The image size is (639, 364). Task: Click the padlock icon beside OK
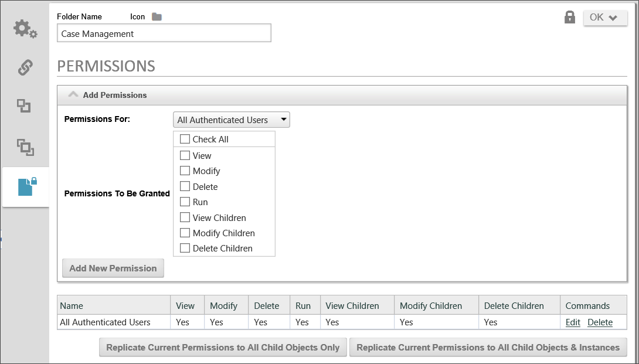569,18
